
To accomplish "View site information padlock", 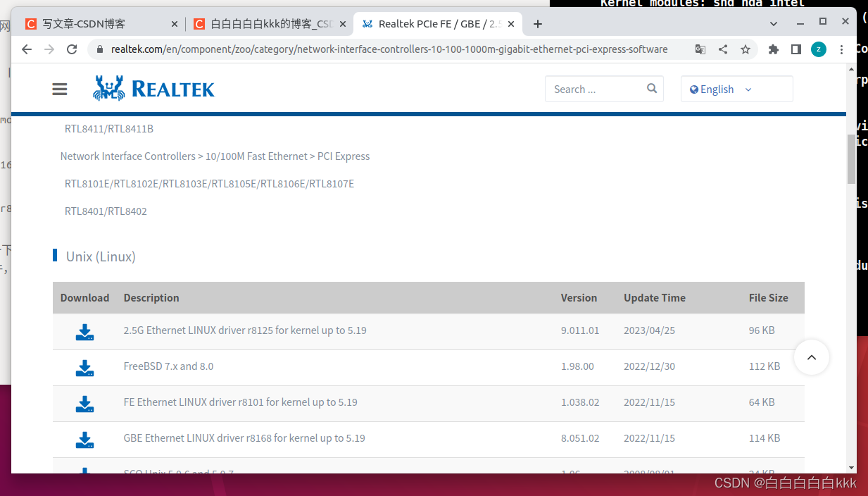I will coord(99,49).
